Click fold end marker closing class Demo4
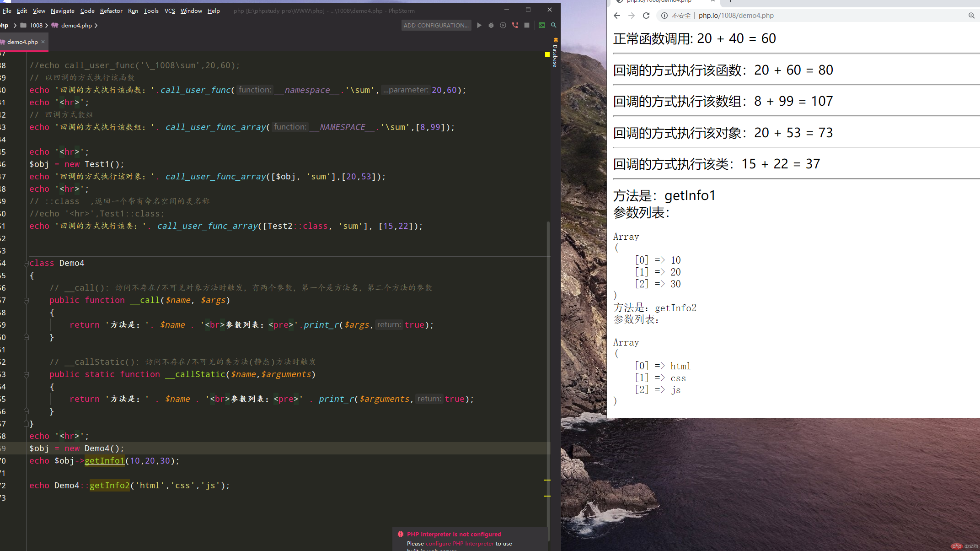 pyautogui.click(x=26, y=424)
